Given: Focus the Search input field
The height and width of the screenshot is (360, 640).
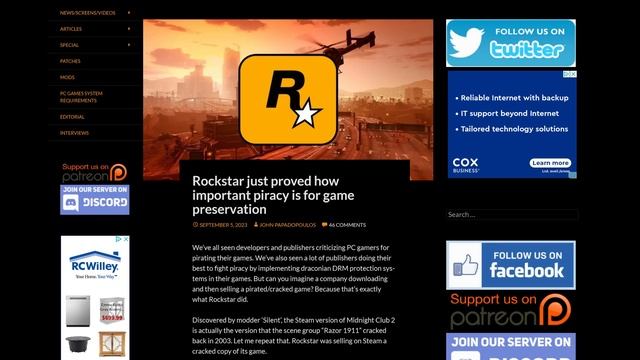Looking at the screenshot, I should [x=512, y=214].
